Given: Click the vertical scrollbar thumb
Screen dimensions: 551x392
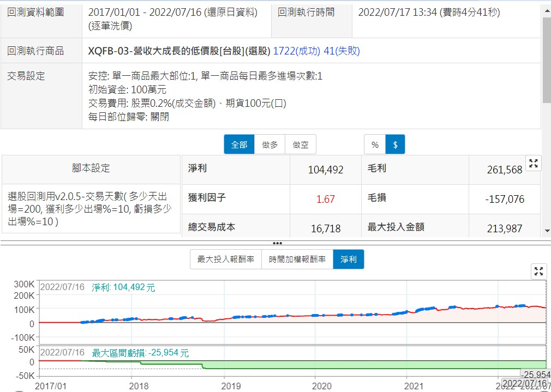Looking at the screenshot, I should [x=547, y=60].
